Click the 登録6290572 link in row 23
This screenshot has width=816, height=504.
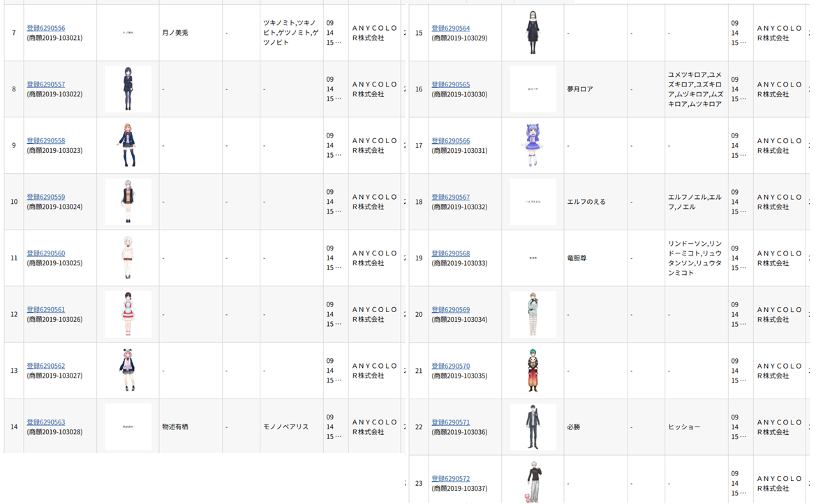[450, 479]
